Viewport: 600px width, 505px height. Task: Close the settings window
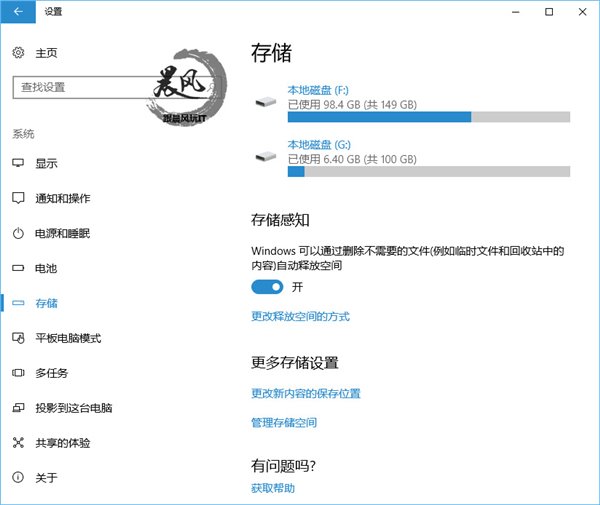pos(582,11)
